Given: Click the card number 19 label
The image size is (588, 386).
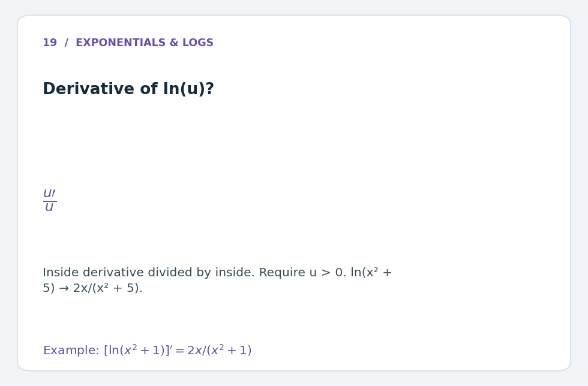Looking at the screenshot, I should 50,43.
